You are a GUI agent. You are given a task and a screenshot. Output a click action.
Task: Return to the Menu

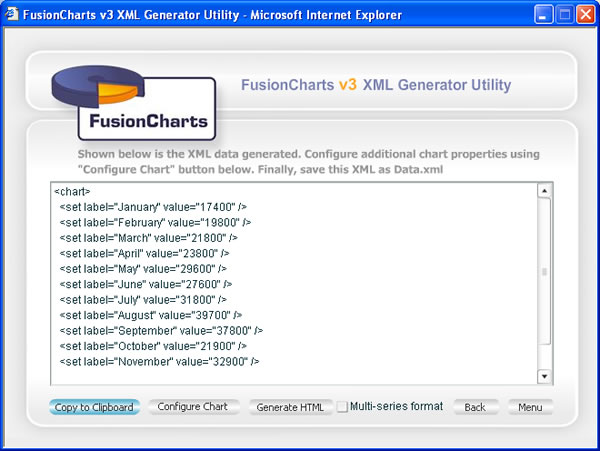530,408
